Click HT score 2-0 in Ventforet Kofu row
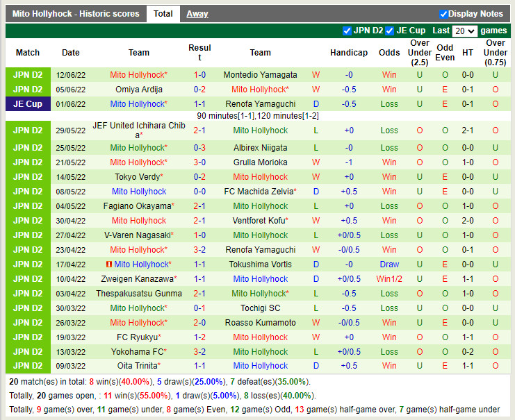515x420 pixels. 467,221
